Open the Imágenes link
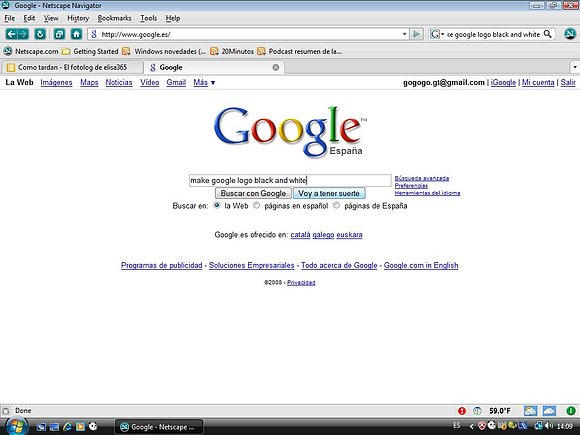Viewport: 580px width, 435px height. click(x=56, y=82)
